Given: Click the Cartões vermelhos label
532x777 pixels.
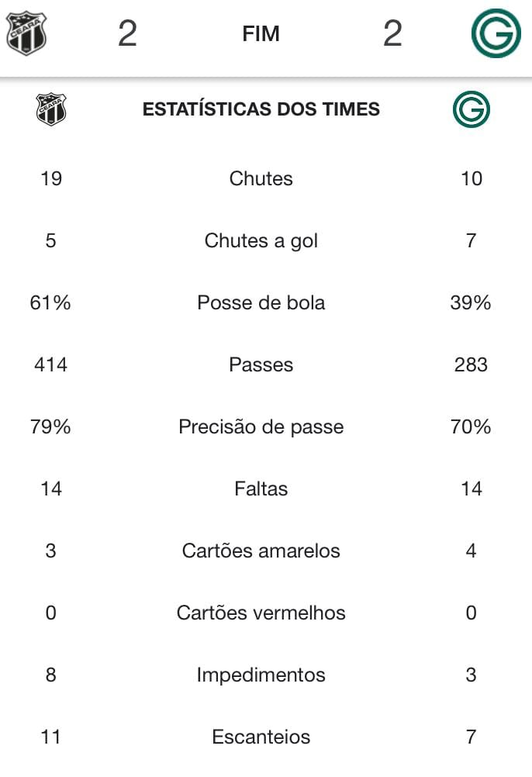Looking at the screenshot, I should [x=261, y=613].
